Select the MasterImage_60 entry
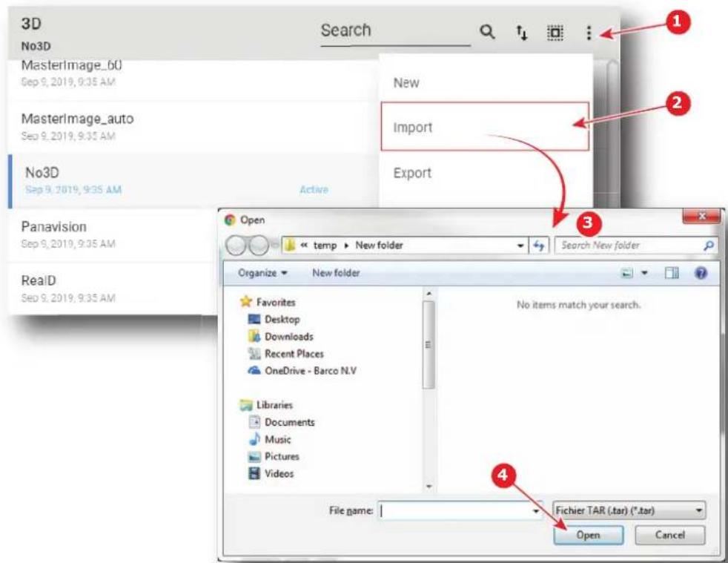The width and height of the screenshot is (728, 563). (193, 74)
